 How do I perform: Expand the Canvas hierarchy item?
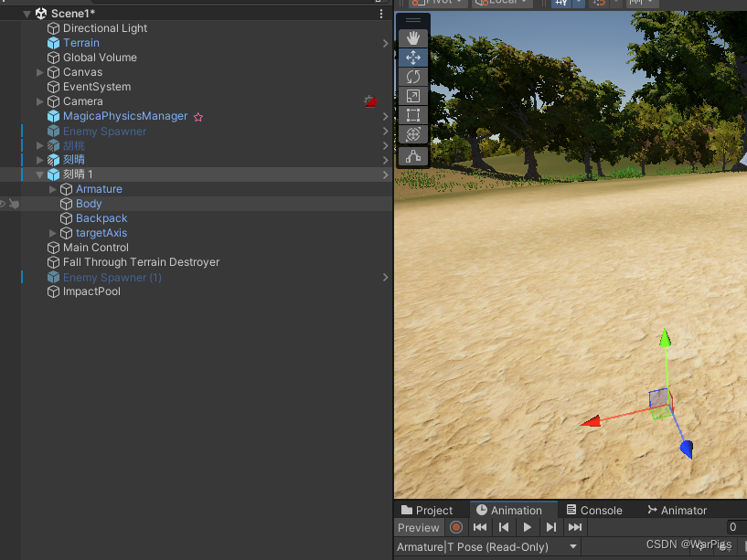coord(40,71)
